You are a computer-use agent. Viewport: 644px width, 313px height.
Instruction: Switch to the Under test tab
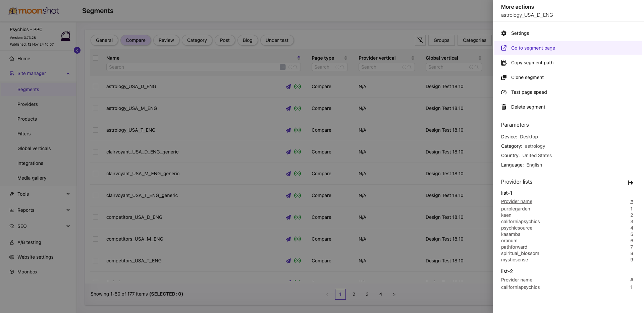tap(277, 40)
